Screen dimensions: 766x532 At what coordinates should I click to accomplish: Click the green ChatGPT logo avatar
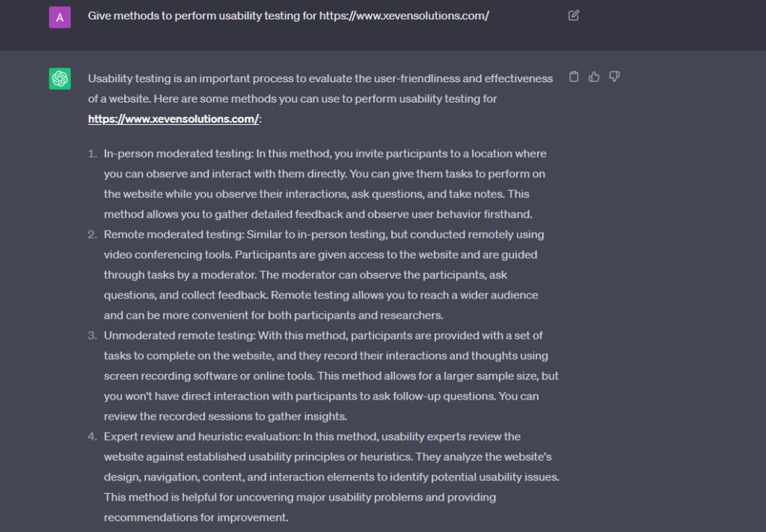(60, 78)
